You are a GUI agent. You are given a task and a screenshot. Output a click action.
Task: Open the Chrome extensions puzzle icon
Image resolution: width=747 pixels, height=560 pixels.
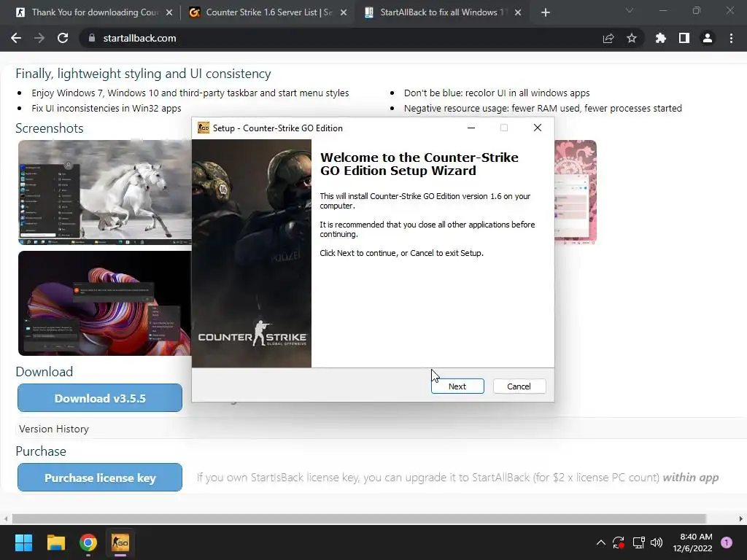coord(660,38)
